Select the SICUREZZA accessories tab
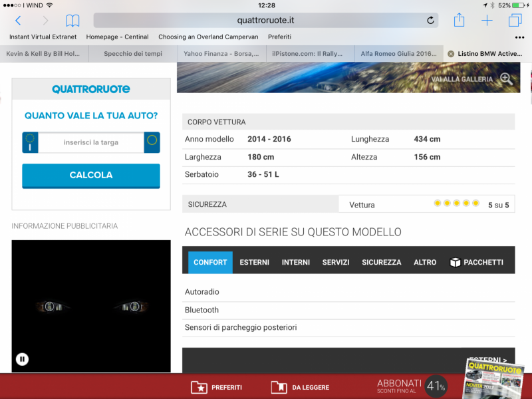 [x=382, y=262]
